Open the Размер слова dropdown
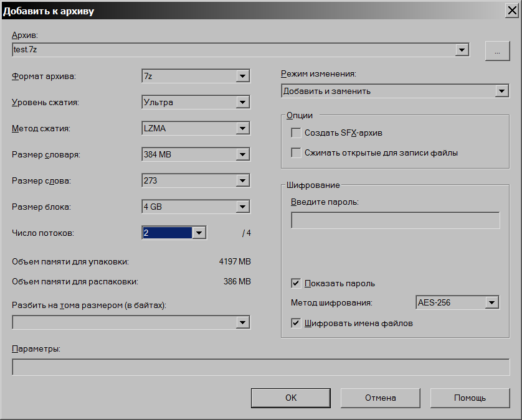The height and width of the screenshot is (420, 522). (x=243, y=180)
